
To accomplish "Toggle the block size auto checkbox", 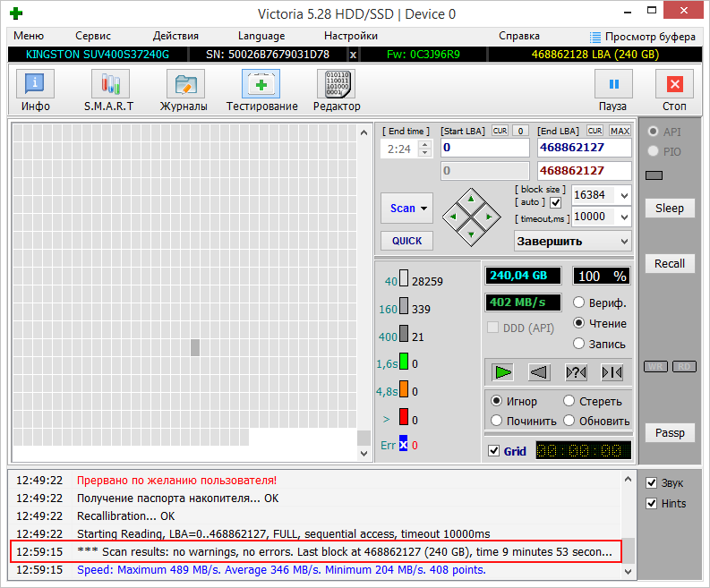I will point(556,202).
